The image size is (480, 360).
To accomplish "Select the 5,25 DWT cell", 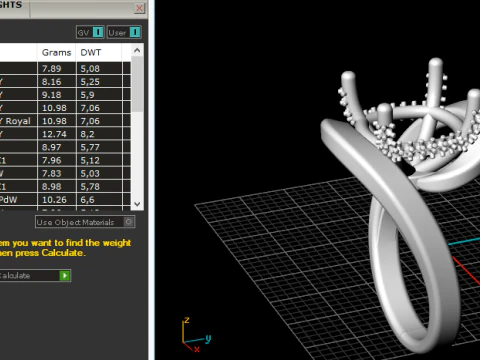I will [x=99, y=82].
